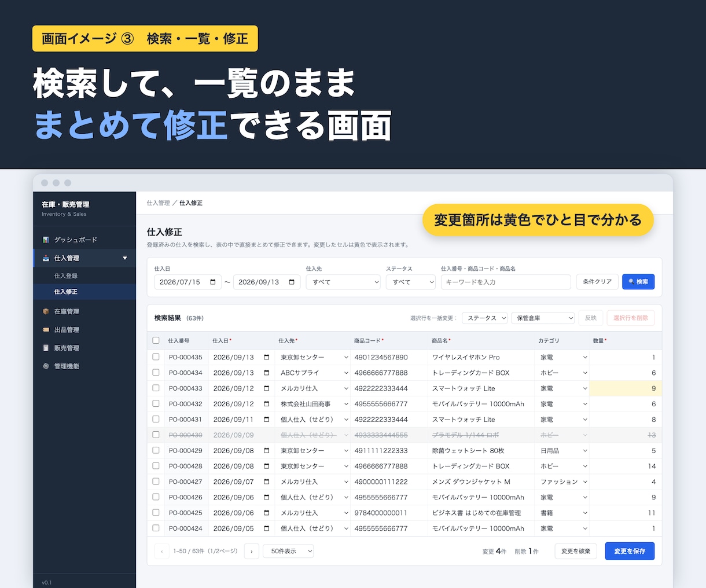The width and height of the screenshot is (706, 588).
Task: Open date picker icon in row PO-000435
Action: (267, 357)
